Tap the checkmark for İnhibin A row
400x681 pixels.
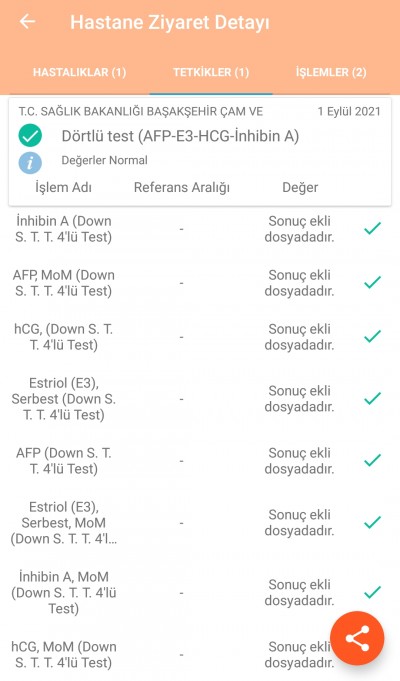372,228
